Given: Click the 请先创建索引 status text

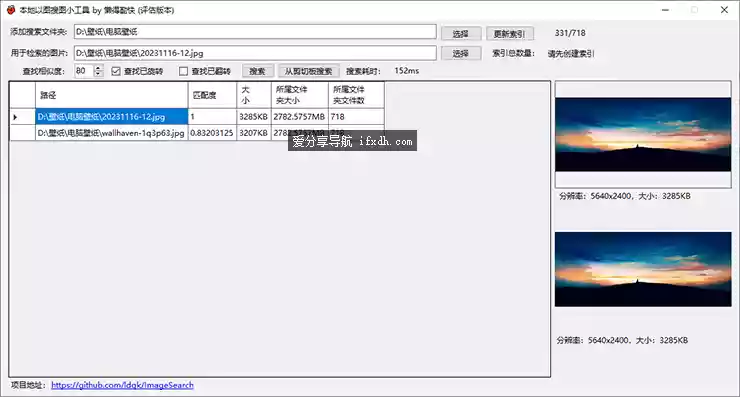Looking at the screenshot, I should click(x=571, y=54).
